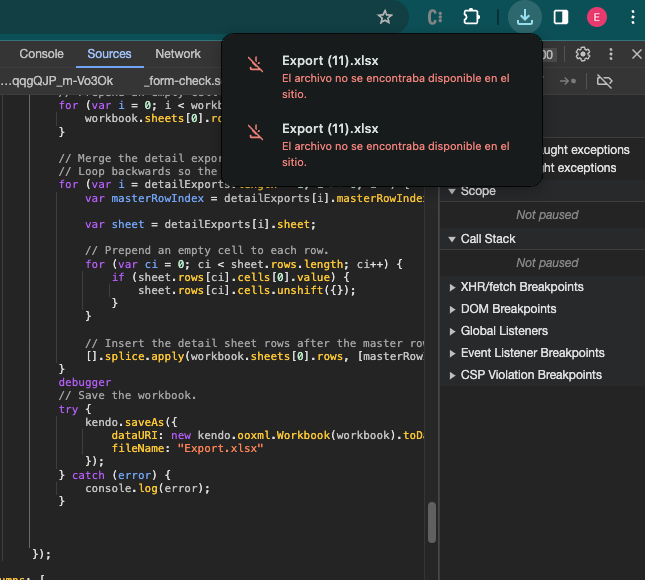Switch to the Network tab

click(x=178, y=54)
